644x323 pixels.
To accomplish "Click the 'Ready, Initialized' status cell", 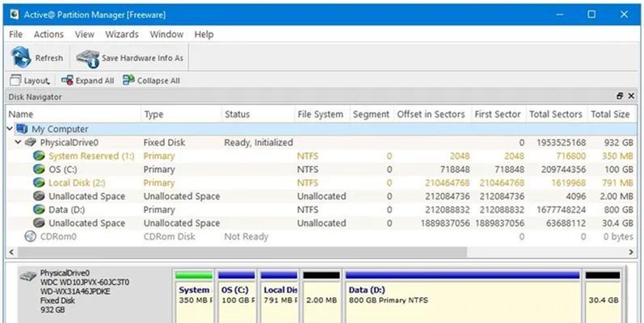I will click(259, 142).
